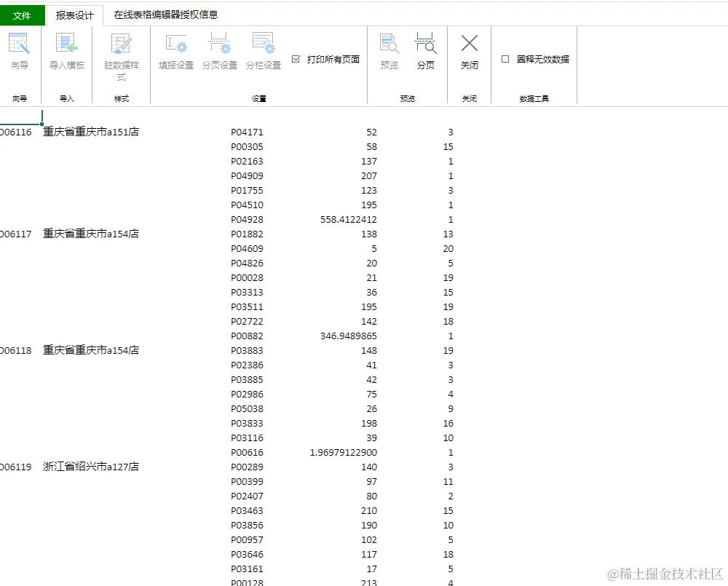Image resolution: width=728 pixels, height=586 pixels.
Task: Select product code P02163
Action: 247,162
